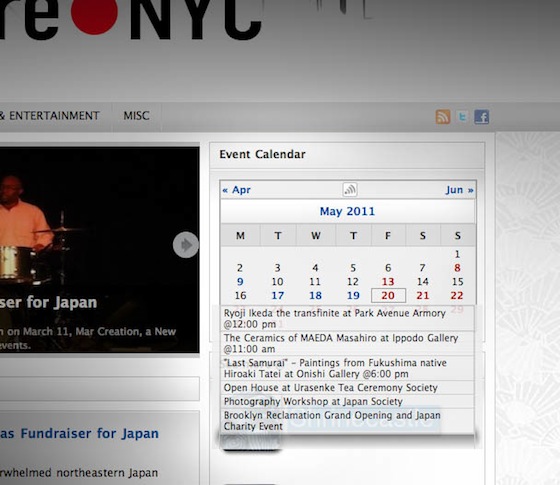Select highlighted May 20 in calendar
This screenshot has height=485, width=560.
click(388, 295)
